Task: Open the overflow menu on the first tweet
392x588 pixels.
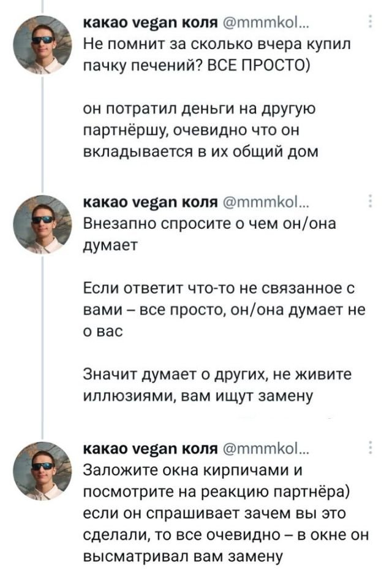Action: [x=371, y=22]
